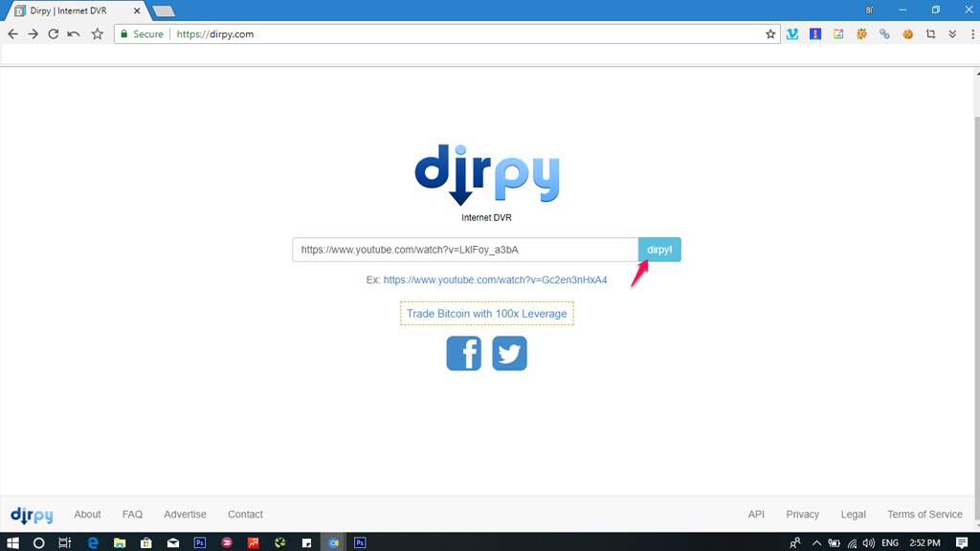Open Cortana search circle
The image size is (980, 551).
(38, 542)
